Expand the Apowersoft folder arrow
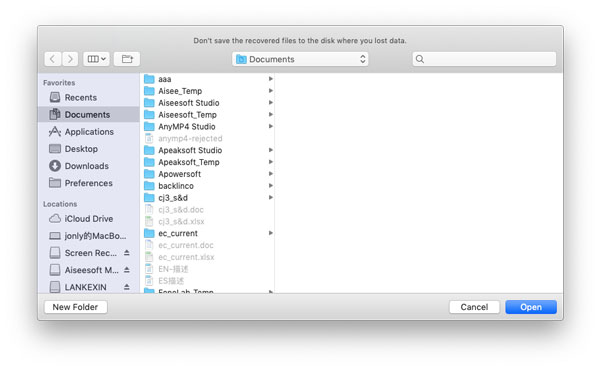 [271, 174]
